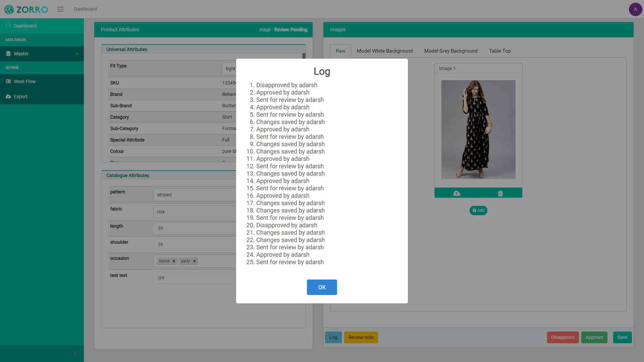
Task: Click the upload cloud icon under Image 1
Action: click(457, 193)
